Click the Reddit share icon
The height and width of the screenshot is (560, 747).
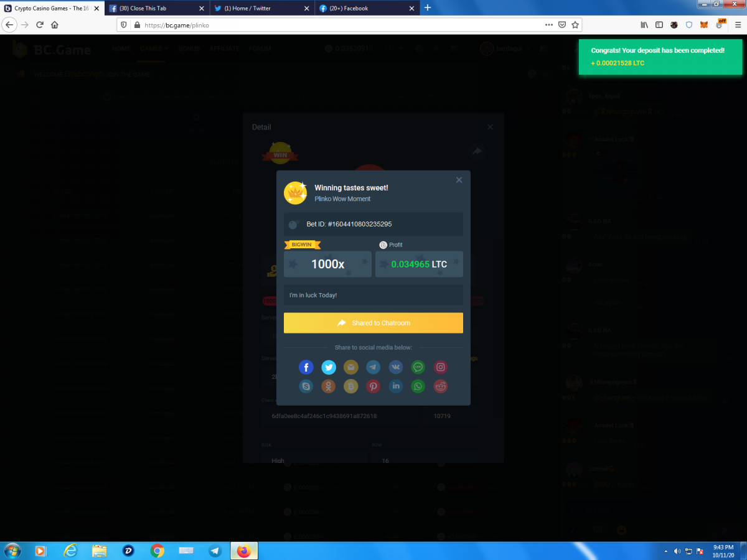(x=440, y=386)
